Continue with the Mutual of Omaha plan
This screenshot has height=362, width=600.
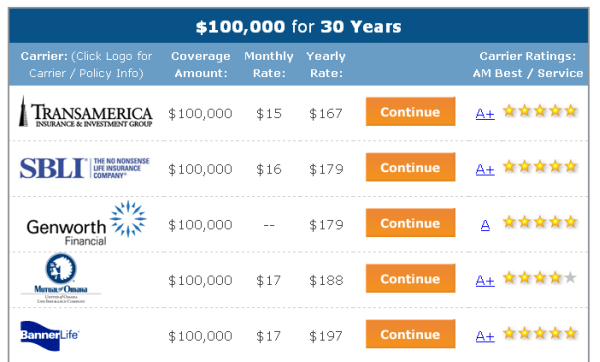pos(410,278)
